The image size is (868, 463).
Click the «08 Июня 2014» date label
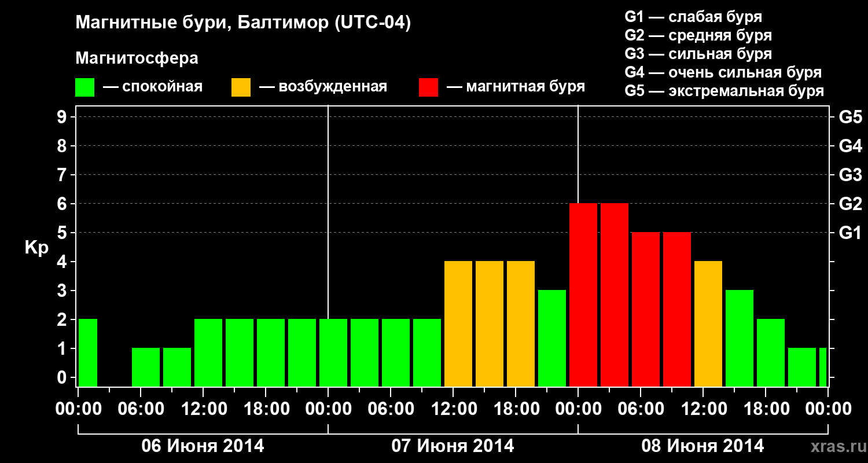point(703,446)
